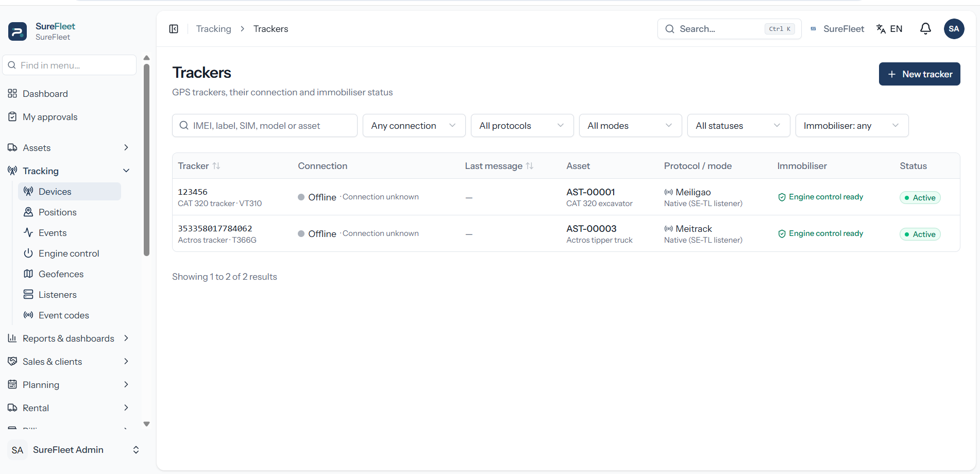Click the Tracking breadcrumb link
Viewport: 980px width, 474px height.
(213, 29)
